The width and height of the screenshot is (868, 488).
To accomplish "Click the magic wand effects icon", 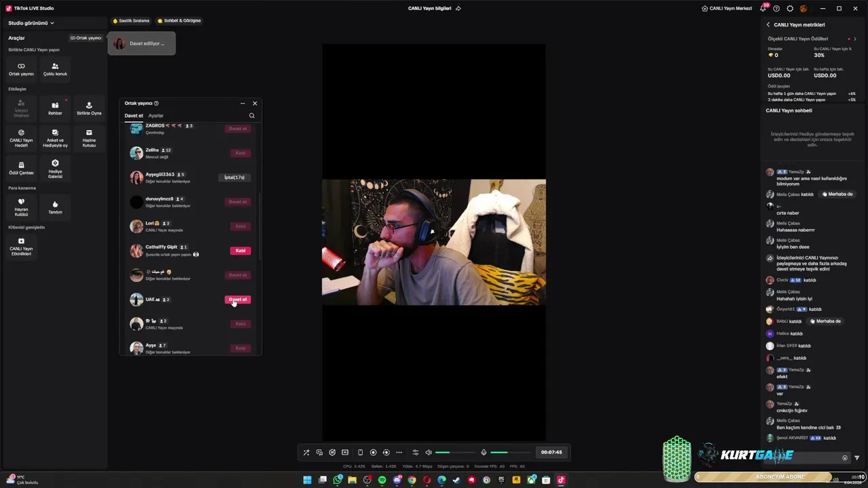I will [307, 452].
